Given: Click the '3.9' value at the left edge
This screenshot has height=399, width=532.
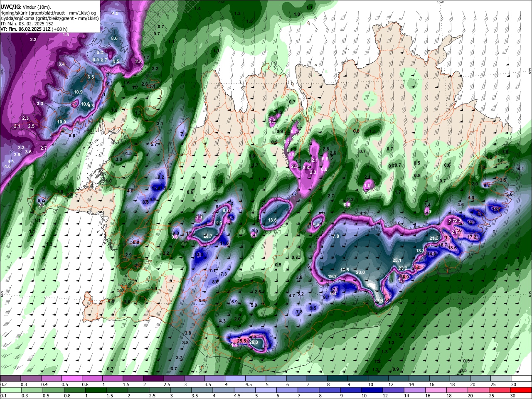Looking at the screenshot, I should 17,155.
